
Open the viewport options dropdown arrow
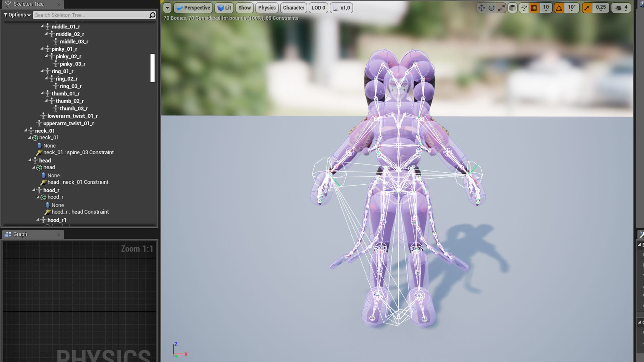[167, 8]
